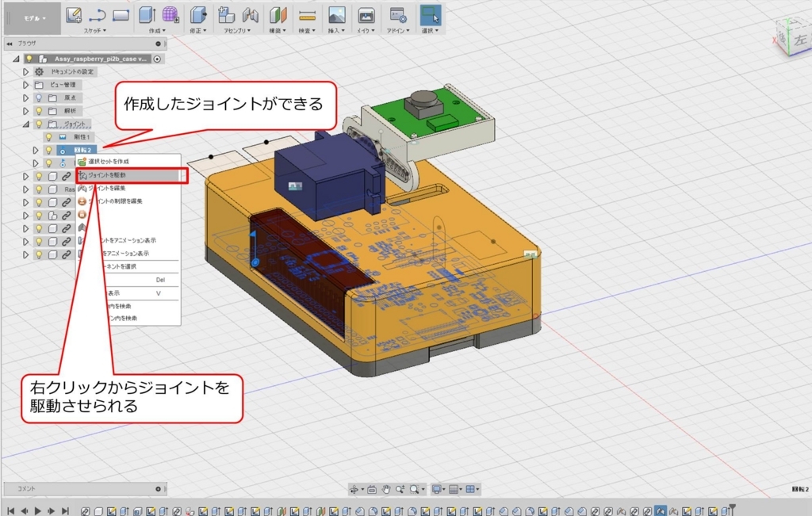The image size is (812, 516).
Task: Expand the ビュー管理 tree node
Action: pos(25,85)
